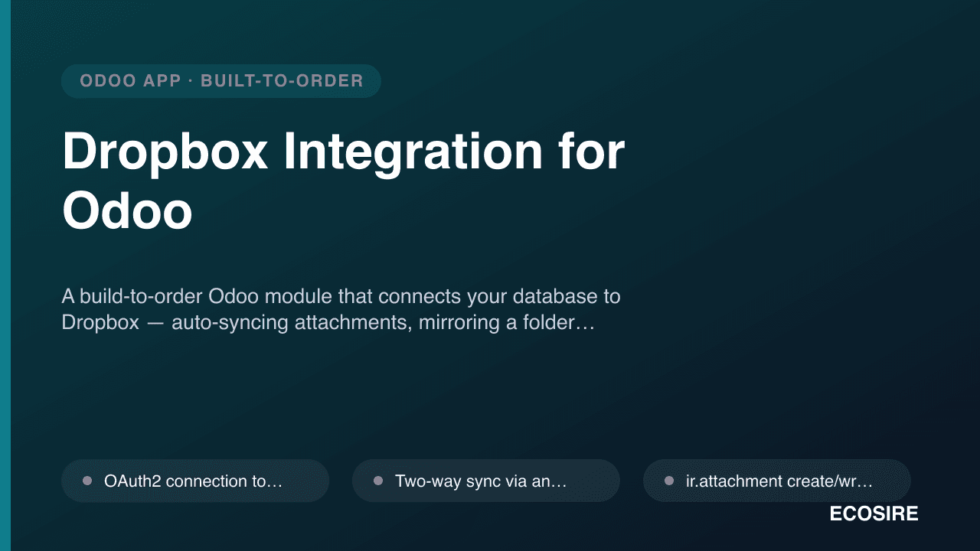Image resolution: width=980 pixels, height=551 pixels.
Task: Open the 'OAuth2 connection to…' feature pill
Action: tap(195, 481)
